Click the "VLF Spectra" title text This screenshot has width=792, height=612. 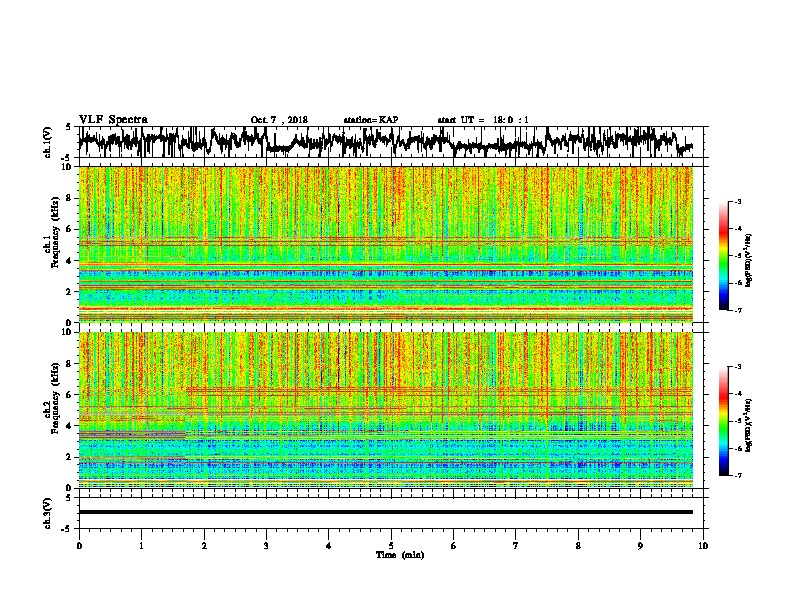click(113, 119)
